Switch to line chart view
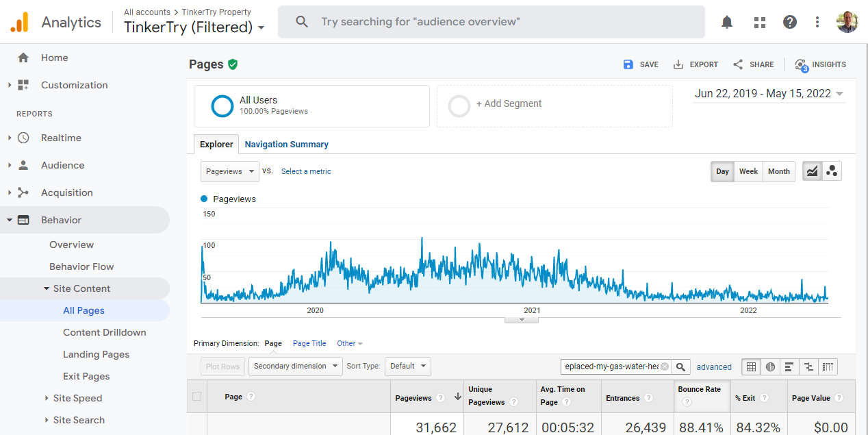The width and height of the screenshot is (868, 435). 813,171
